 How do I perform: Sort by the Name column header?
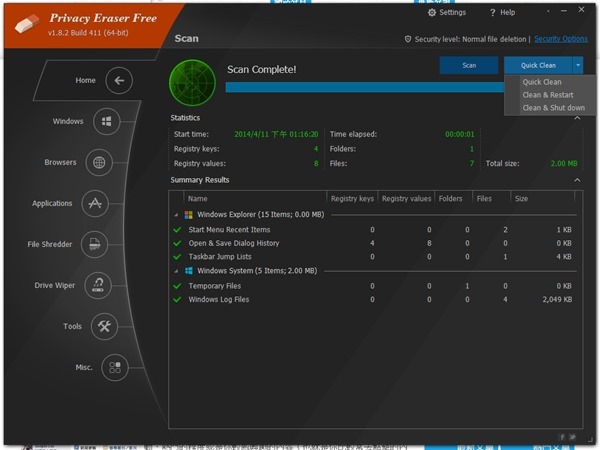(256, 199)
